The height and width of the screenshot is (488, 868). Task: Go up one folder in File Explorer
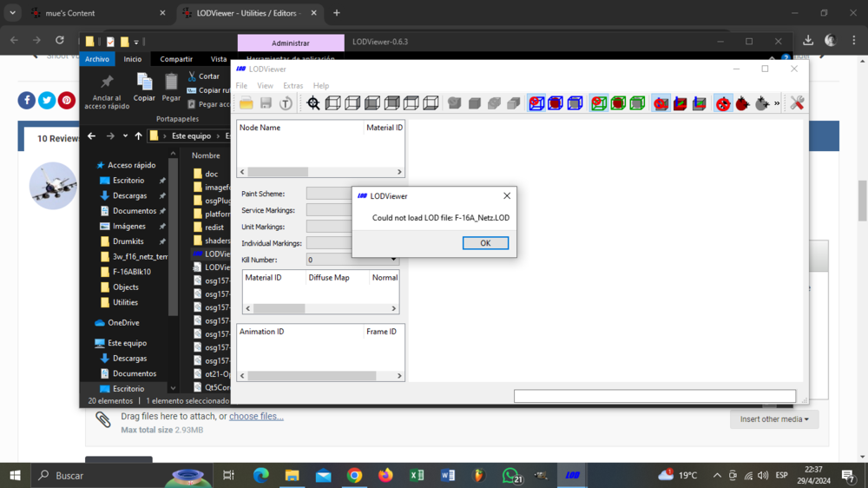pyautogui.click(x=138, y=135)
